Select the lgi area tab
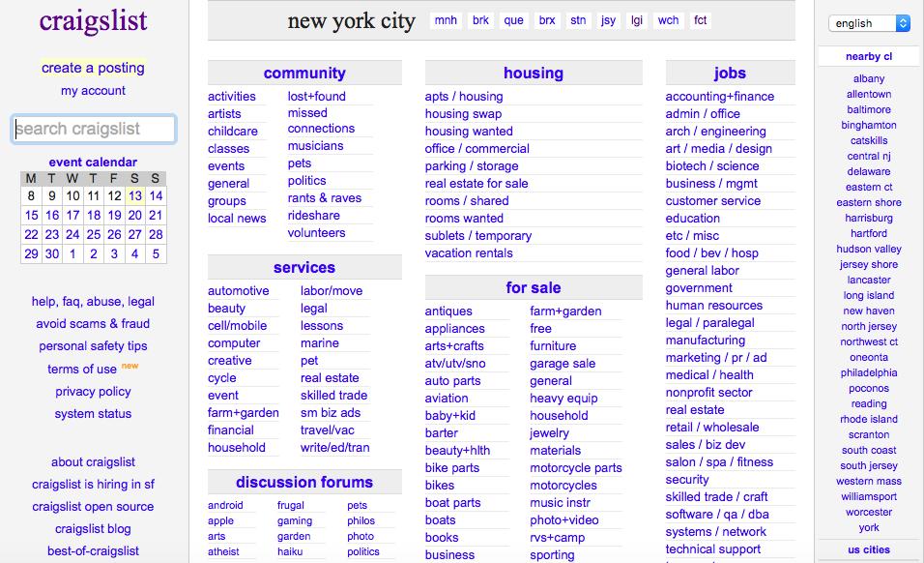 pos(637,20)
